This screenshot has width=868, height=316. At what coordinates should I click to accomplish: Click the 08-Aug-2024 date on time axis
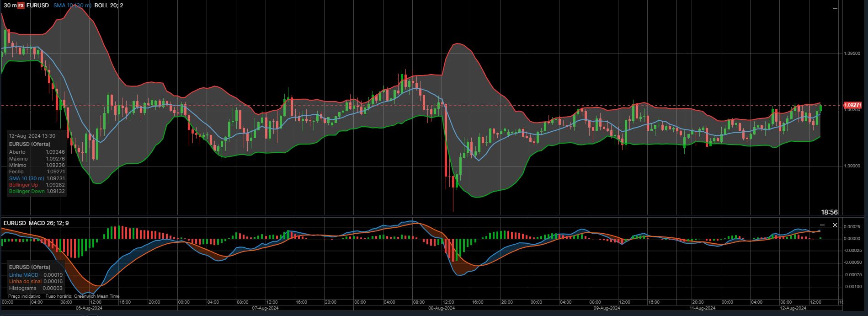(x=442, y=308)
